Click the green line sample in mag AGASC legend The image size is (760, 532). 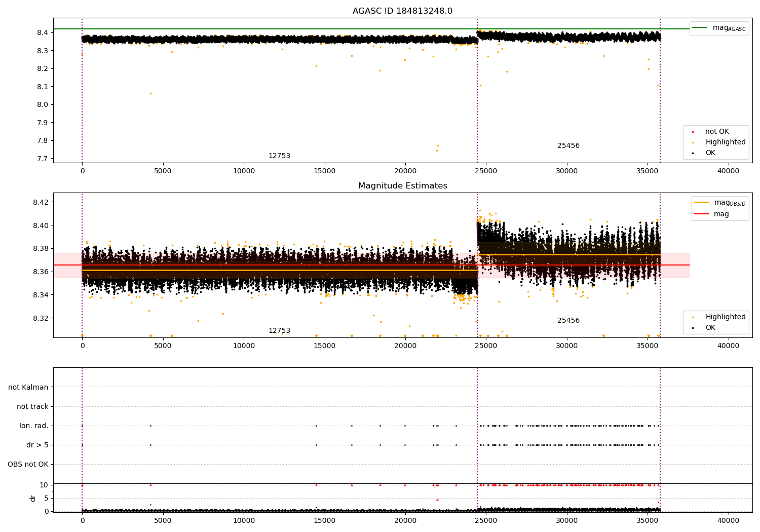[700, 28]
